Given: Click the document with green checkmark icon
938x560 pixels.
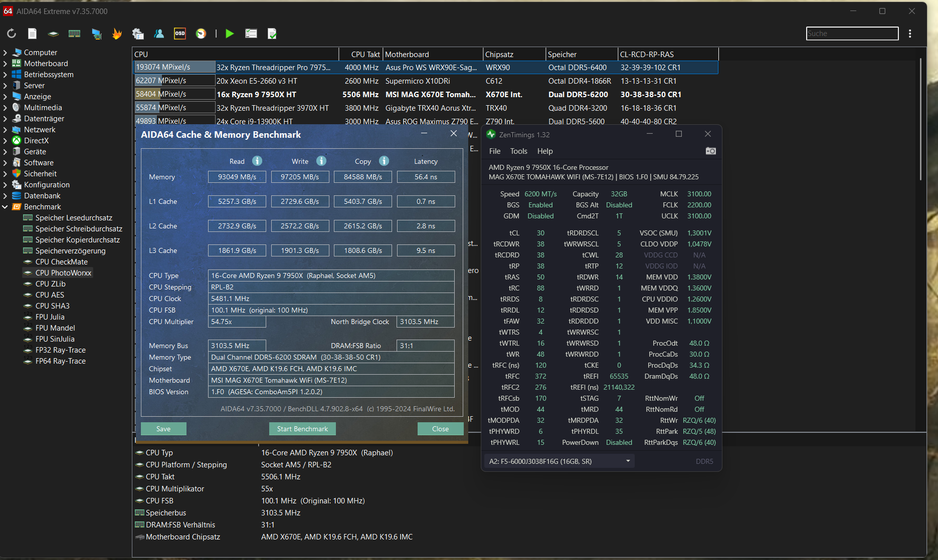Looking at the screenshot, I should point(272,34).
